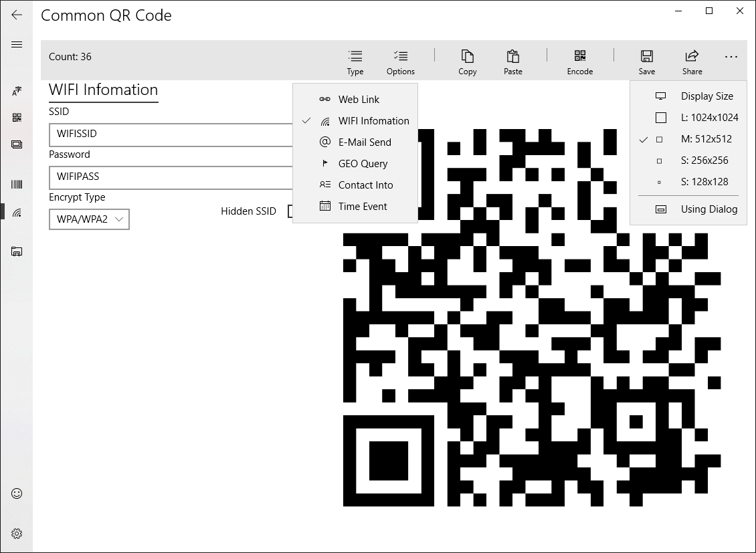Open the QR code sidebar icon
Image resolution: width=756 pixels, height=553 pixels.
tap(17, 118)
